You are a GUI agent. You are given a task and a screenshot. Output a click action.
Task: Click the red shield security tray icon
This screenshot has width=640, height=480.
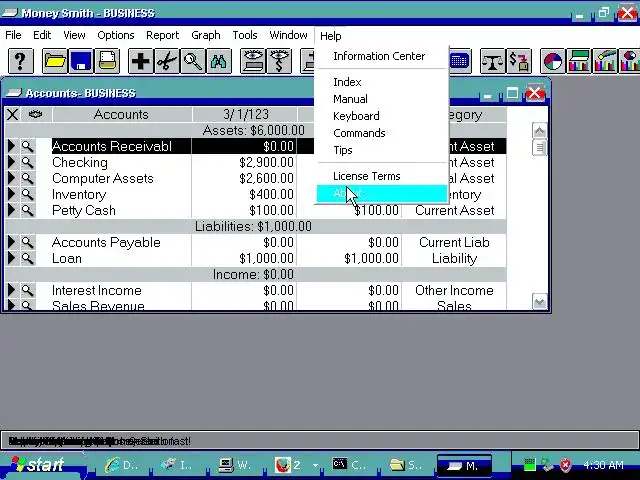(565, 464)
